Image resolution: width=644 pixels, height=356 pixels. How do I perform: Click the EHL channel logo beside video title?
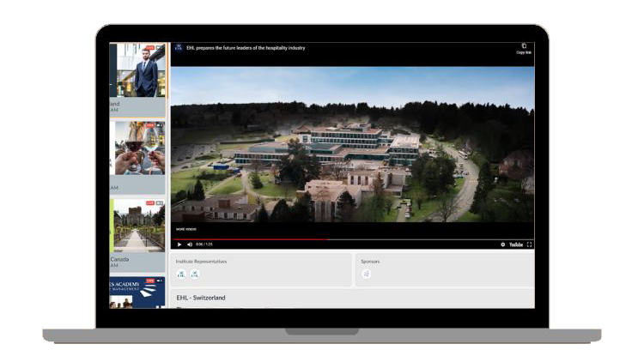coord(179,48)
